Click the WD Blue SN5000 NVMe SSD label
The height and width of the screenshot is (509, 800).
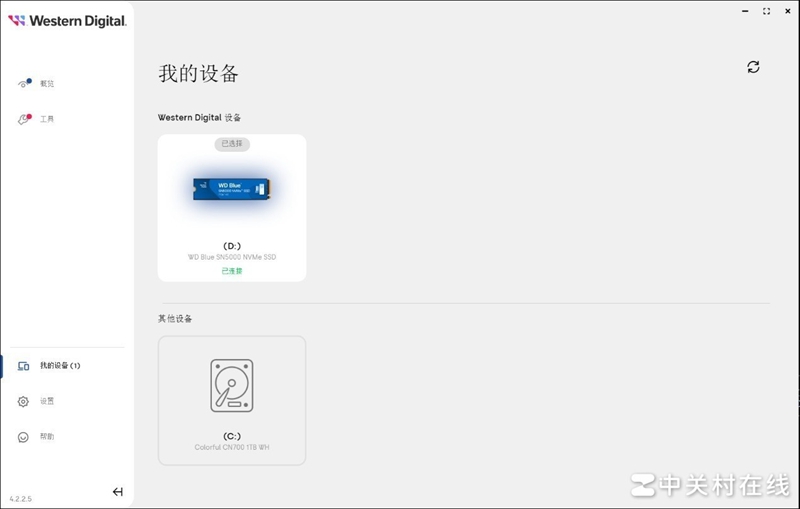tap(232, 257)
